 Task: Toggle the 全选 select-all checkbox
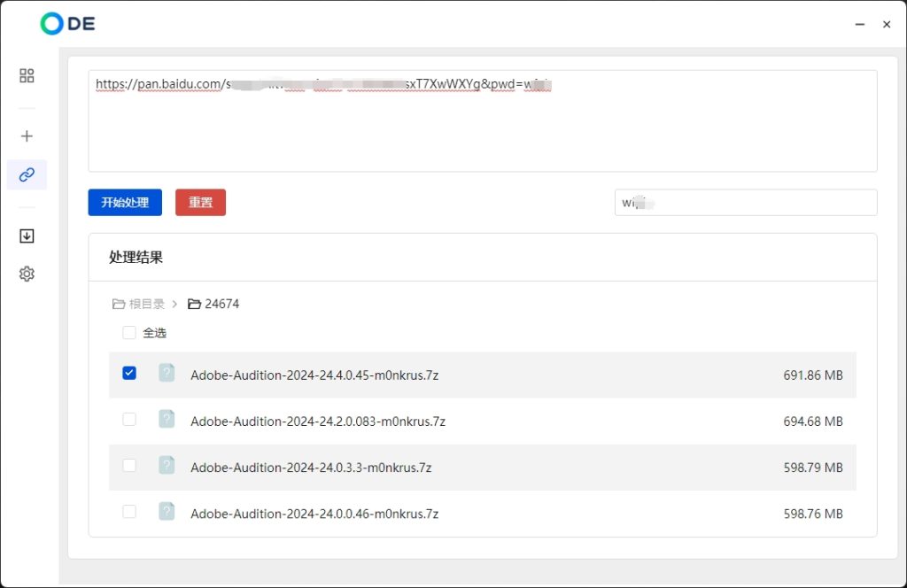129,332
